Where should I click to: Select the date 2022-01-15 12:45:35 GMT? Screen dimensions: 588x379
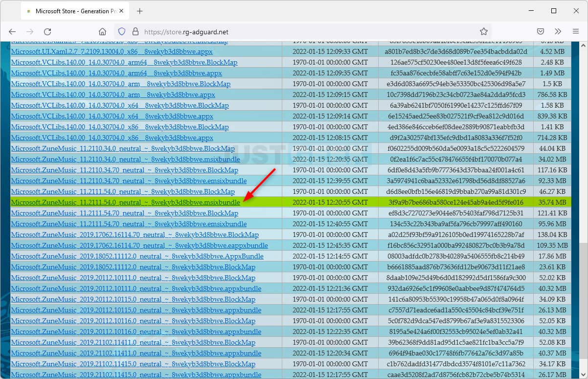tap(330, 245)
